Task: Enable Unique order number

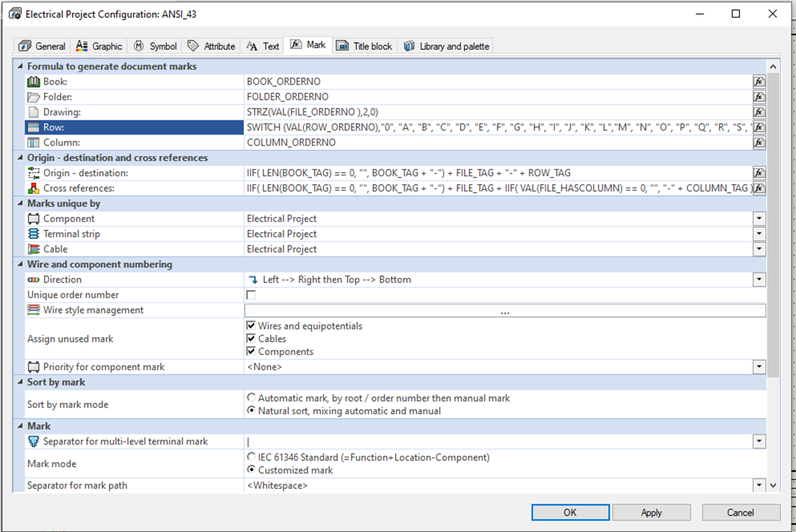Action: tap(251, 294)
